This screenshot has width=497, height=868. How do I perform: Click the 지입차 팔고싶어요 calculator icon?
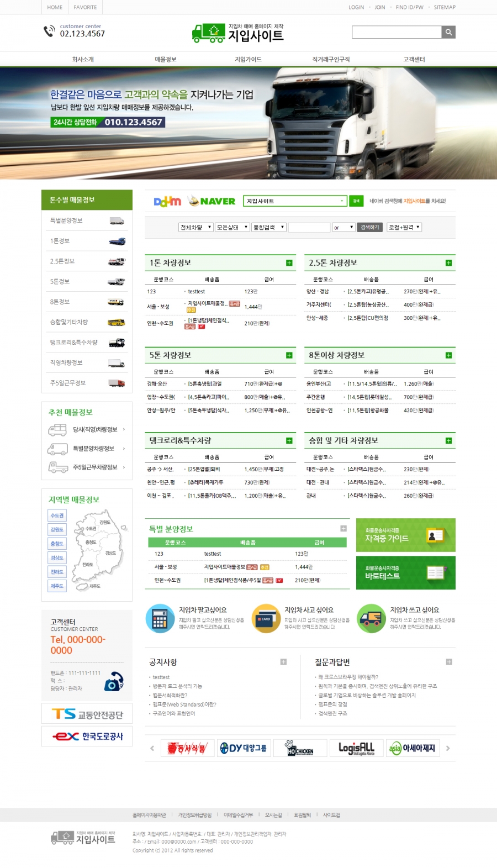tap(160, 618)
